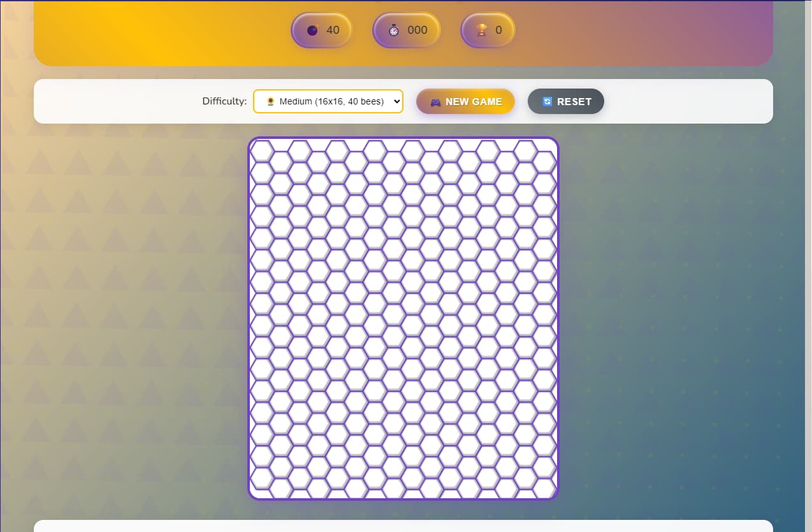Reveal the top-right hexagon cell
Image resolution: width=812 pixels, height=532 pixels.
point(544,162)
